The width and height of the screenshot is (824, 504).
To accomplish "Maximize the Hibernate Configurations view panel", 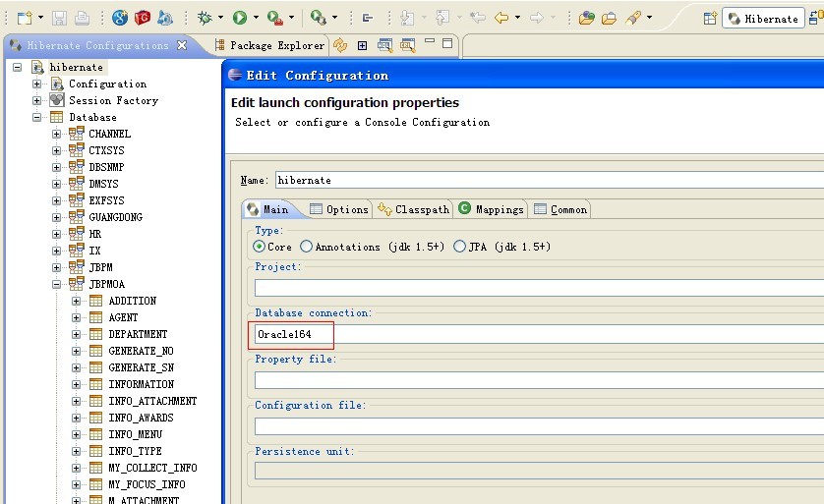I will pos(447,43).
